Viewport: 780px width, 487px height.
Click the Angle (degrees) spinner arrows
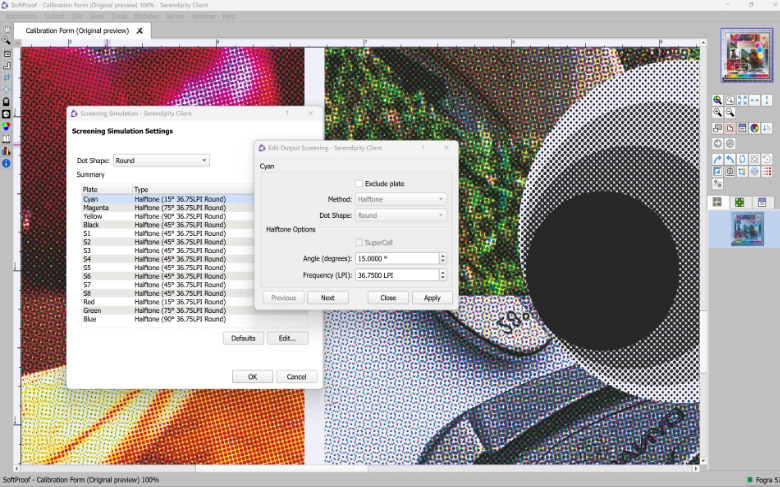443,258
